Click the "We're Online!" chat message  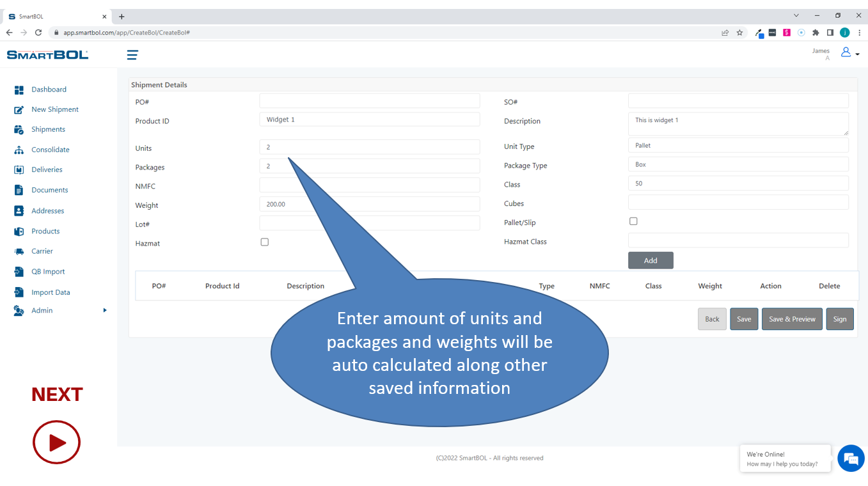coord(766,455)
